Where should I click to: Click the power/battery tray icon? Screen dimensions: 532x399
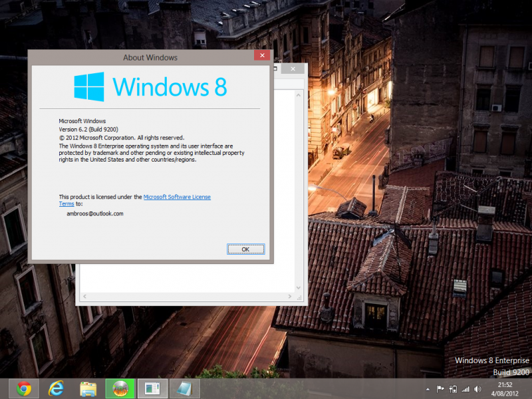click(x=453, y=389)
